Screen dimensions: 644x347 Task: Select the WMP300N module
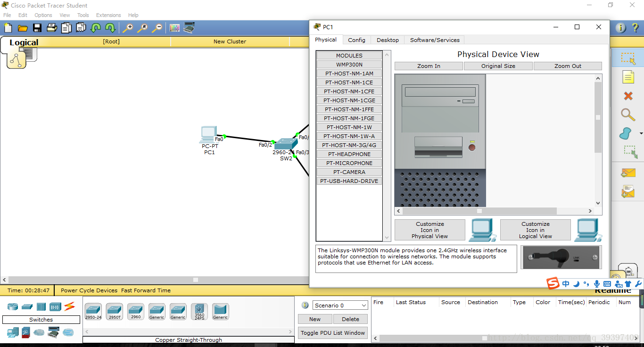(x=349, y=65)
